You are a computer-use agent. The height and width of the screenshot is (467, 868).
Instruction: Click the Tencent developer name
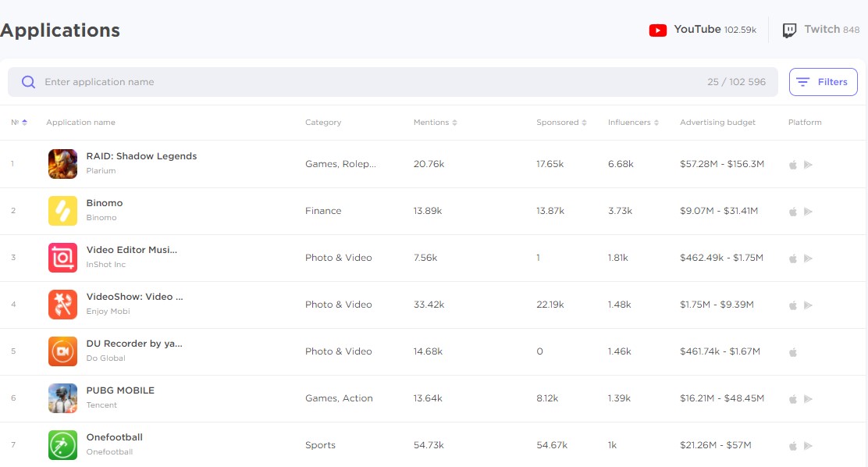point(101,405)
